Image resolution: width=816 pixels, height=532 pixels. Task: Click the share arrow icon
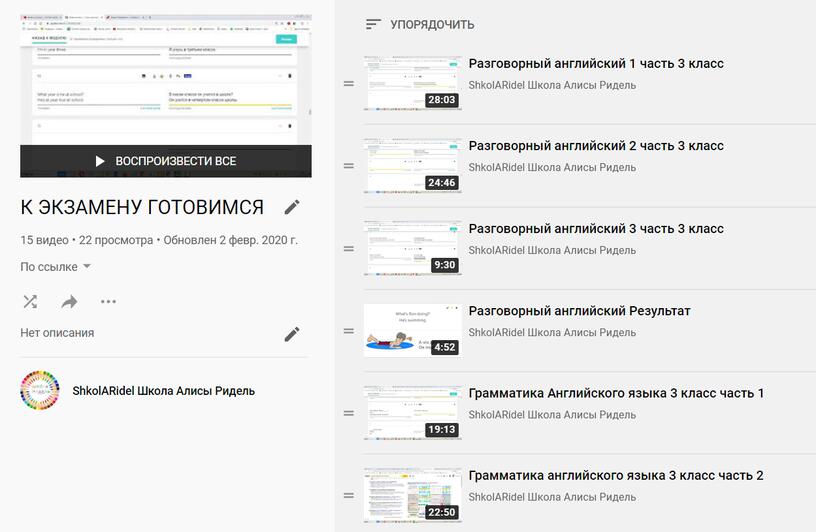69,301
